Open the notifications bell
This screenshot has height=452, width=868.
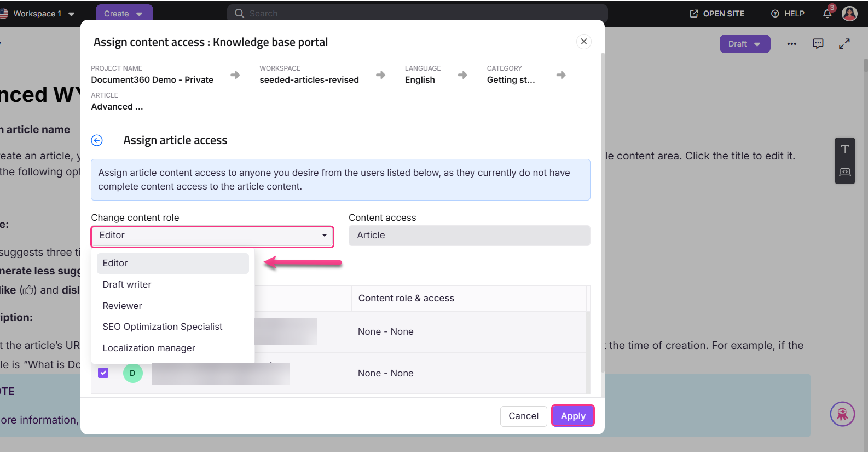(x=828, y=14)
